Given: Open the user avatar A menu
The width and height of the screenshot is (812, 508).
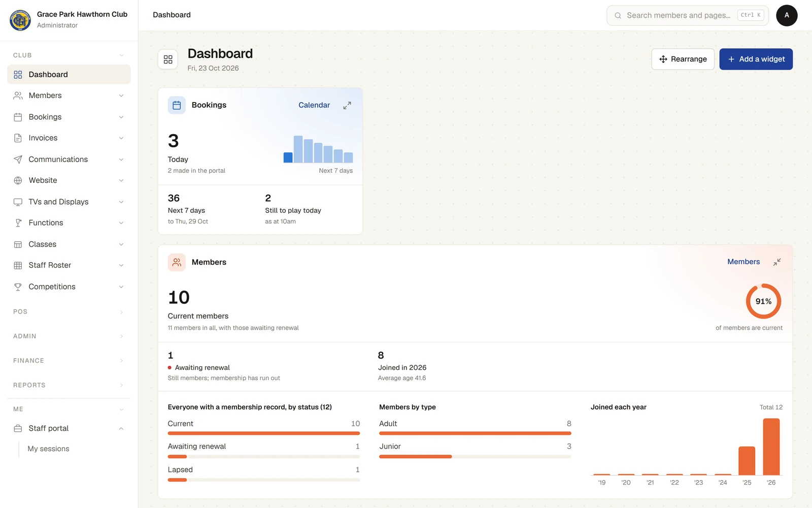Looking at the screenshot, I should pos(787,15).
